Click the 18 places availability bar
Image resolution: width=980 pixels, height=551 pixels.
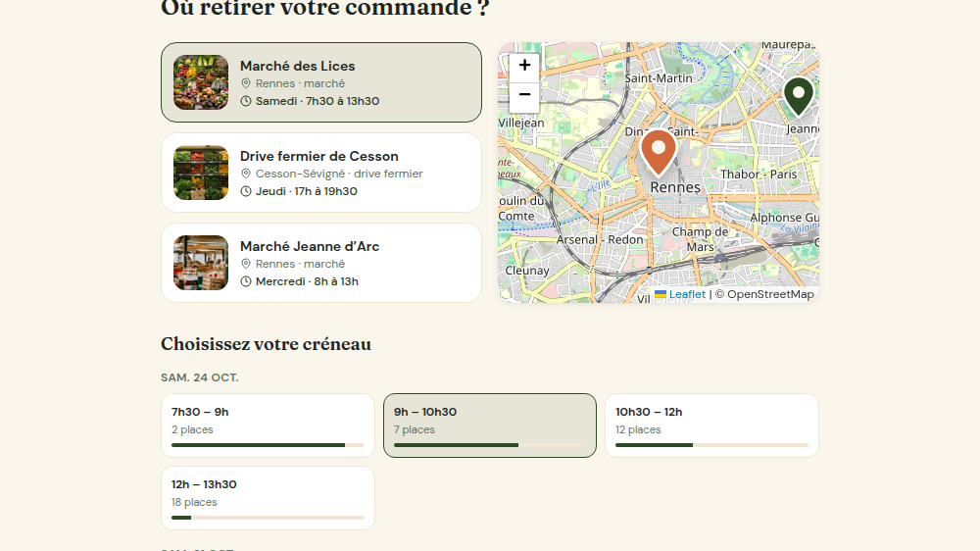[x=269, y=518]
